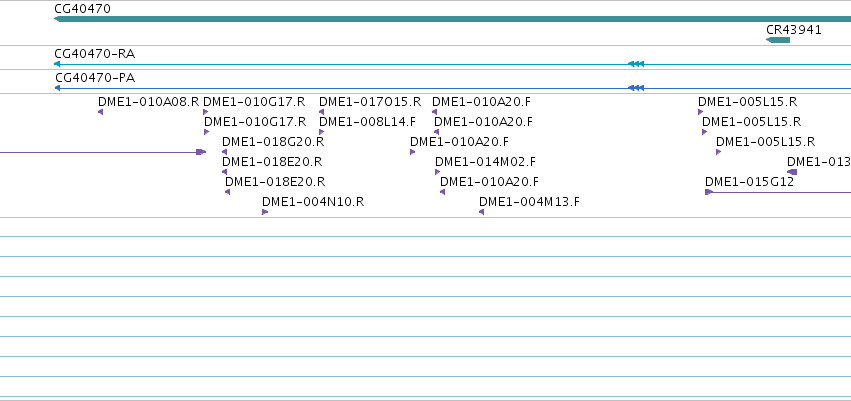Select the arrow glyph under DME1-008L14.F
The height and width of the screenshot is (401, 851).
click(322, 132)
